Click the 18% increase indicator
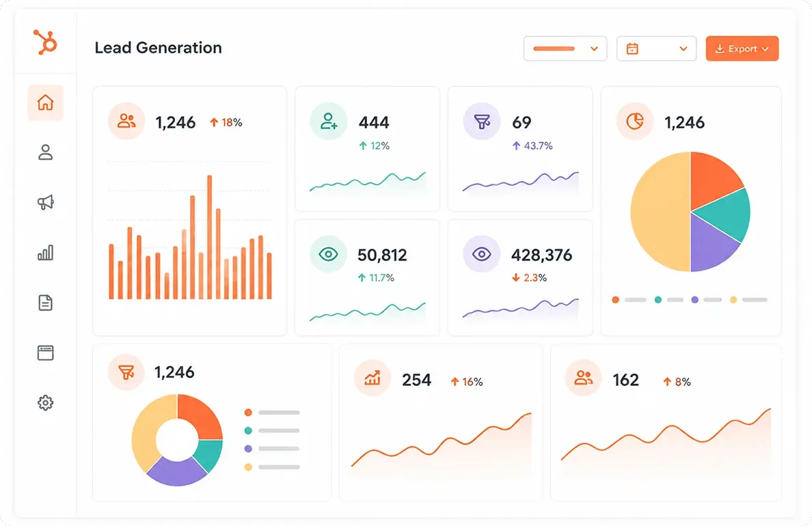 point(226,123)
